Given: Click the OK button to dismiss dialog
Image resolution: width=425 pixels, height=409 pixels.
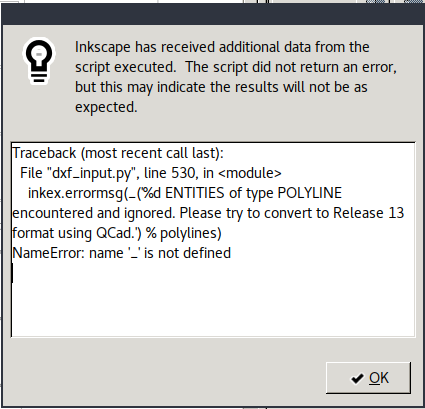Looking at the screenshot, I should 368,378.
